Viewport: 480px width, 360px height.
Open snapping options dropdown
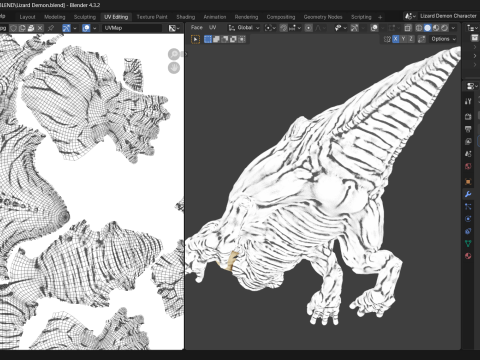click(x=295, y=28)
